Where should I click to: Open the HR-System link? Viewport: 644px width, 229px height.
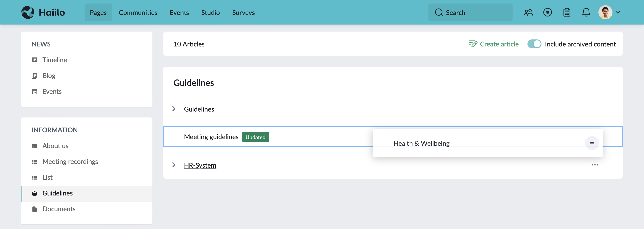200,165
